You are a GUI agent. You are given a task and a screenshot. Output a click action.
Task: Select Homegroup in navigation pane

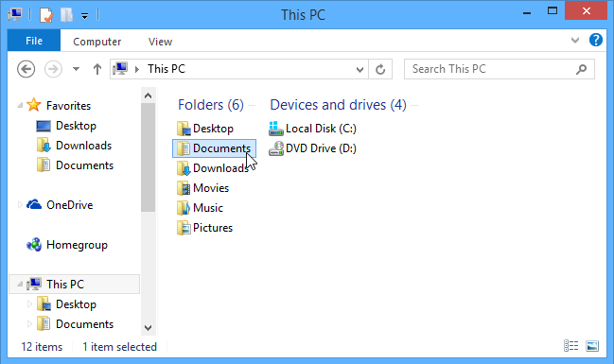tap(77, 245)
